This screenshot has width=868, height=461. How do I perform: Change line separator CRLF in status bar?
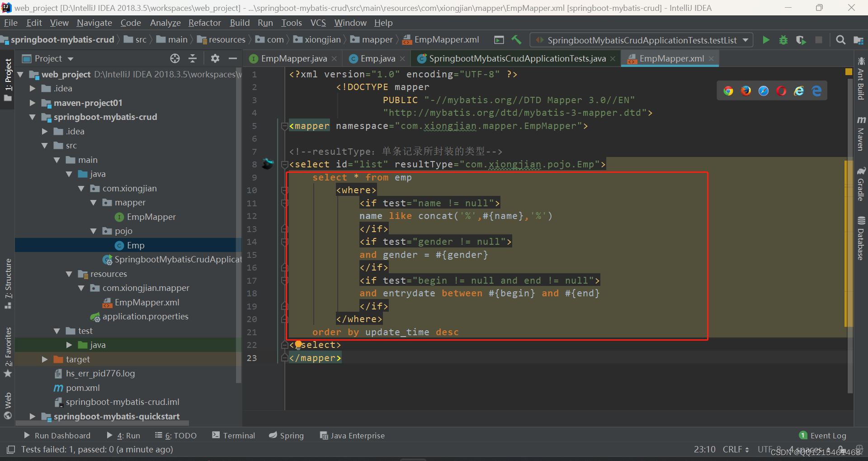pos(736,449)
